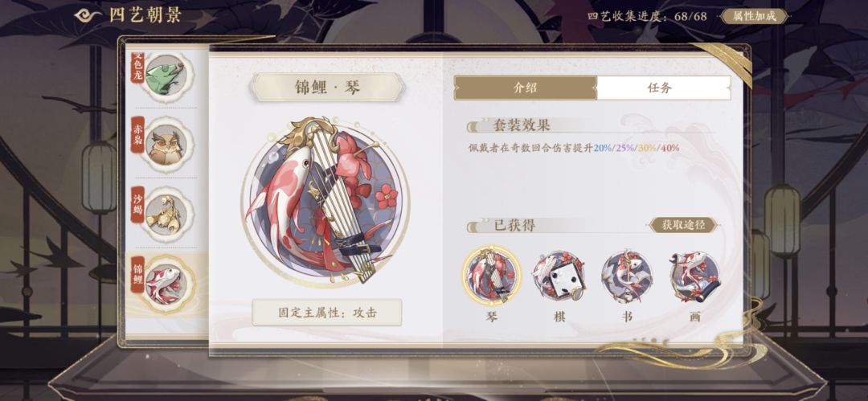Image resolution: width=868 pixels, height=401 pixels.
Task: Select the 画 koi item icon
Action: pos(694,276)
